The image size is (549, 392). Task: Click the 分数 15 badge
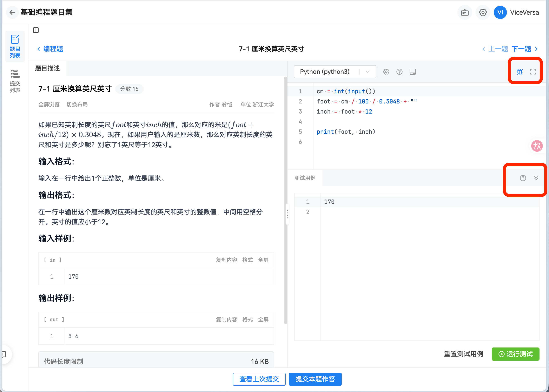tap(129, 89)
